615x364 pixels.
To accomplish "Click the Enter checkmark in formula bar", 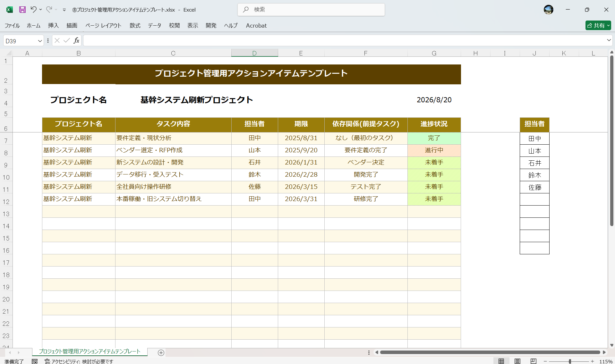I will [67, 40].
